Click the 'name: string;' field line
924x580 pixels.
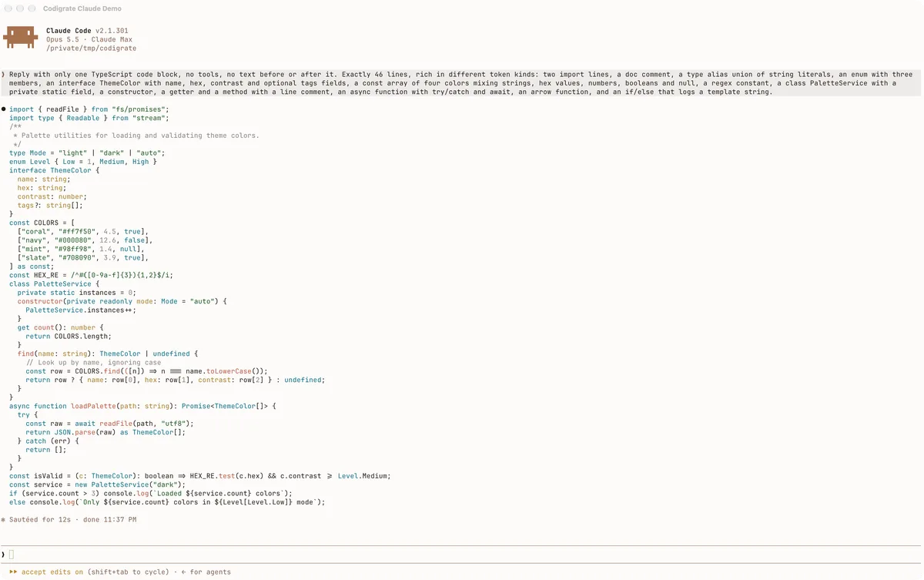tap(44, 179)
